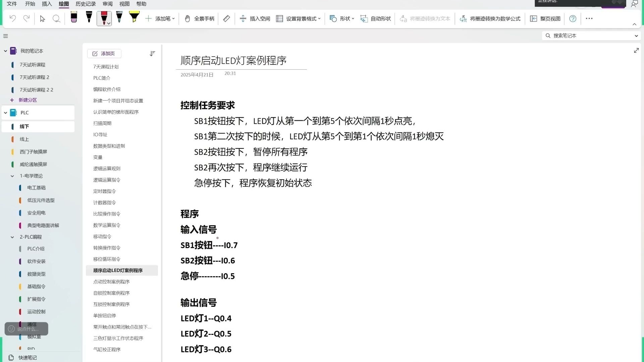Image resolution: width=644 pixels, height=362 pixels.
Task: Pick the pink-tipped black pen
Action: tap(74, 17)
